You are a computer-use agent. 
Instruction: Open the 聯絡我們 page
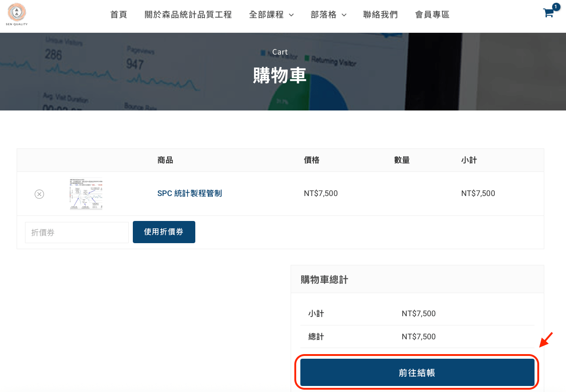(x=380, y=14)
